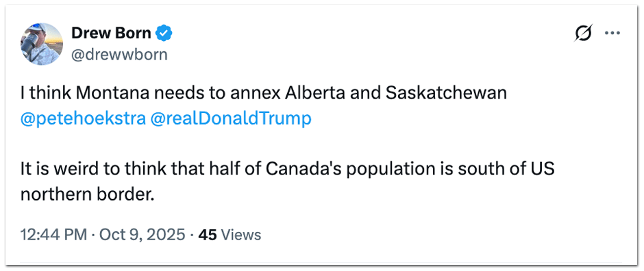Open Drew Born's profile picture
644x271 pixels.
(x=42, y=44)
